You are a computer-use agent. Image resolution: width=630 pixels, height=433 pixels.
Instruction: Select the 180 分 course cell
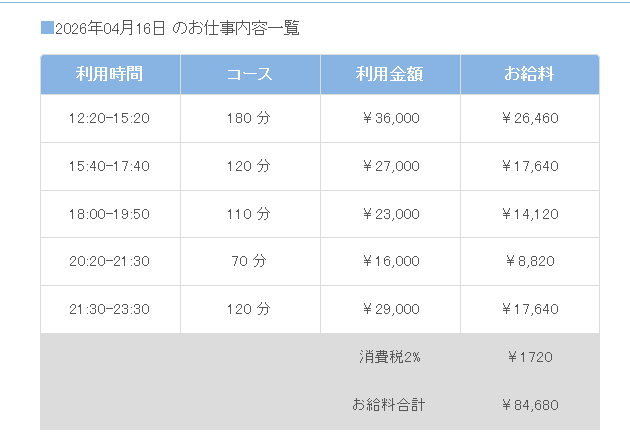click(x=250, y=118)
